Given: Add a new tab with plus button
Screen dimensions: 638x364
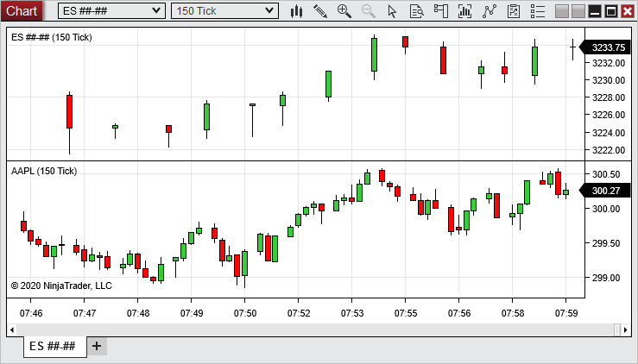Looking at the screenshot, I should [x=97, y=346].
